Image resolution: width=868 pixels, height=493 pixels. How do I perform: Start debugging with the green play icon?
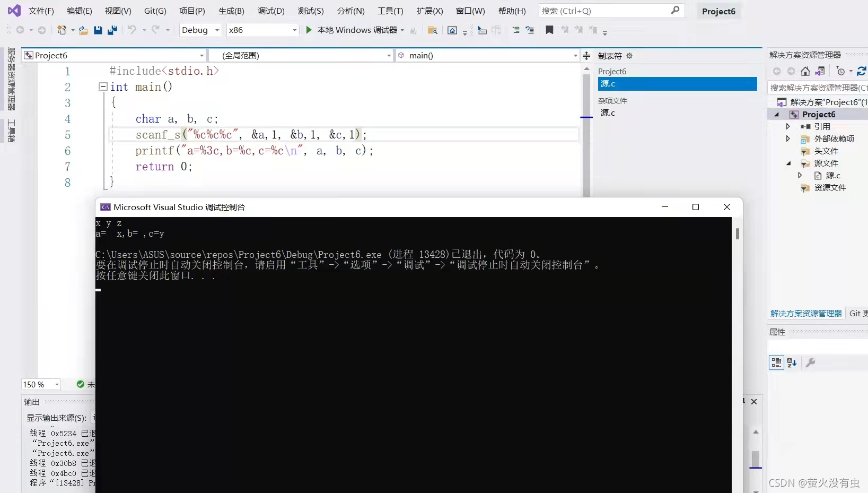[309, 30]
